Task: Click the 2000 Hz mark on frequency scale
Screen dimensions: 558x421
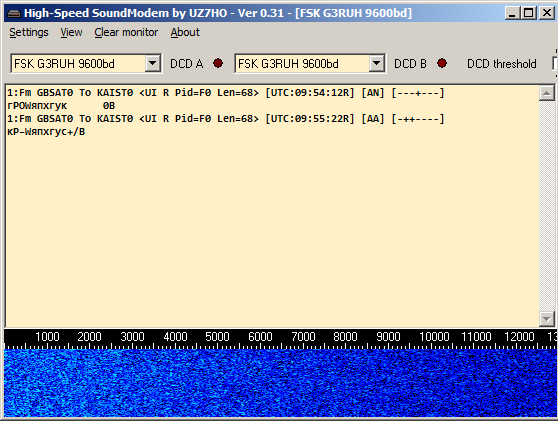Action: [x=89, y=337]
